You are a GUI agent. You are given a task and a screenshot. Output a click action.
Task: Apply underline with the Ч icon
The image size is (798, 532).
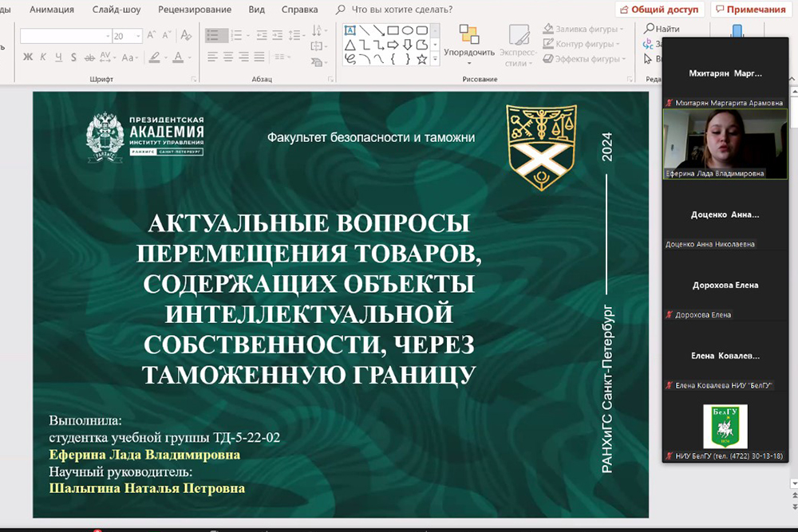58,57
